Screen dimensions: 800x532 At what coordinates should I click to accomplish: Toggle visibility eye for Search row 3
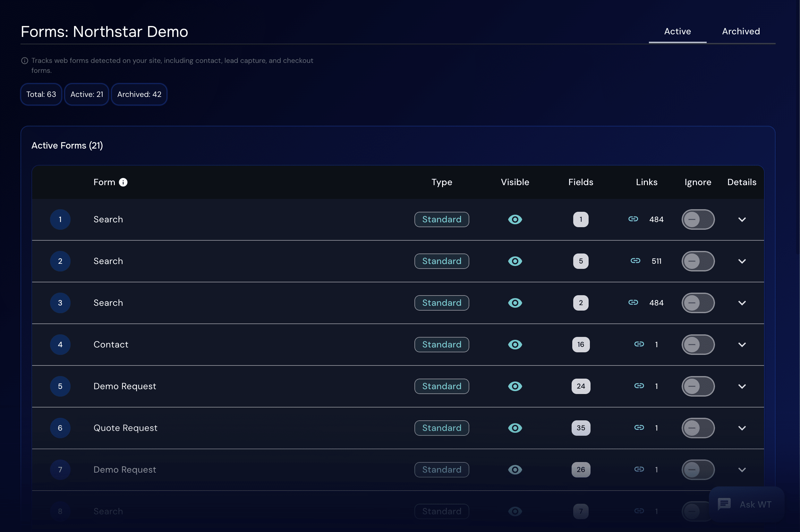tap(515, 303)
